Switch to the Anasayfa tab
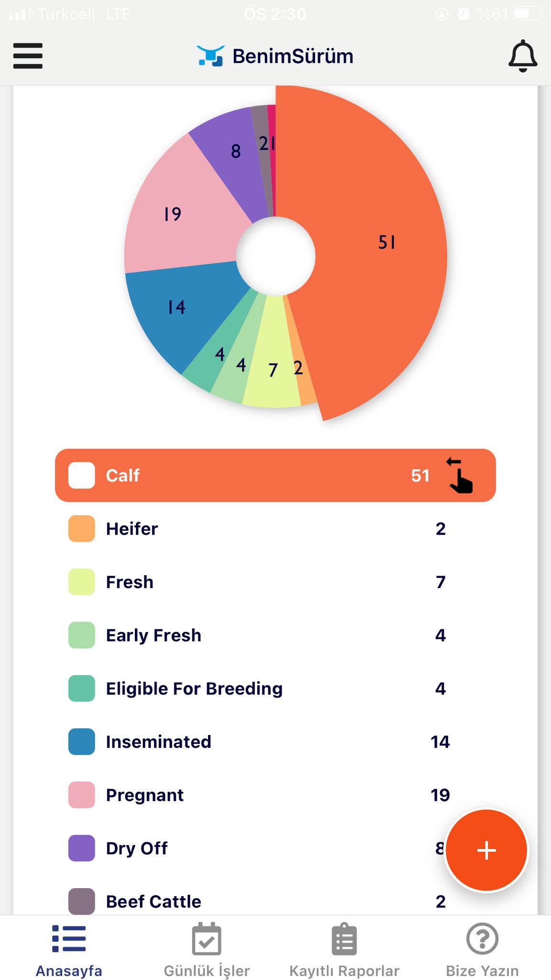551x980 pixels. click(69, 950)
